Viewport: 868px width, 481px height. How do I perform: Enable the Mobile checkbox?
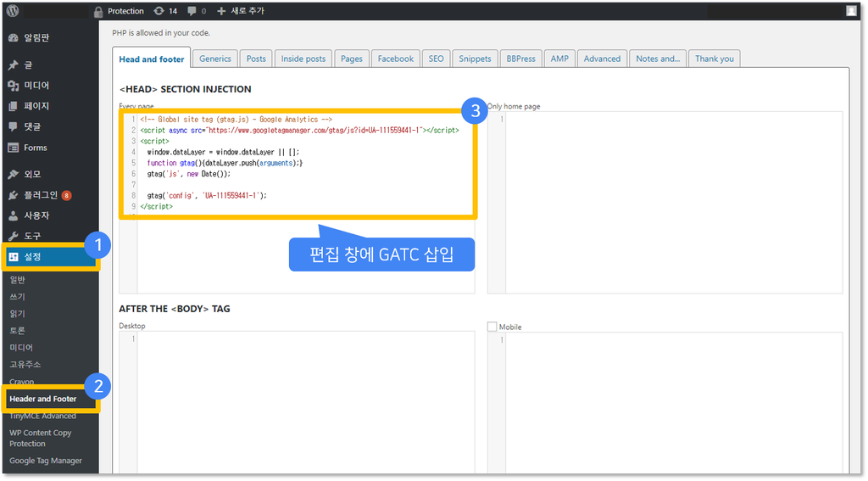492,327
